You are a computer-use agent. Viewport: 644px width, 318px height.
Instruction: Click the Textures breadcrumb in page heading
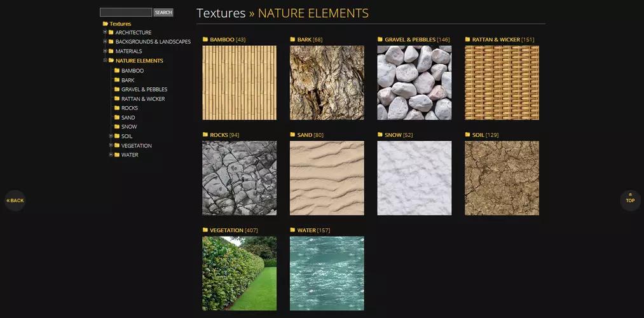click(x=221, y=13)
